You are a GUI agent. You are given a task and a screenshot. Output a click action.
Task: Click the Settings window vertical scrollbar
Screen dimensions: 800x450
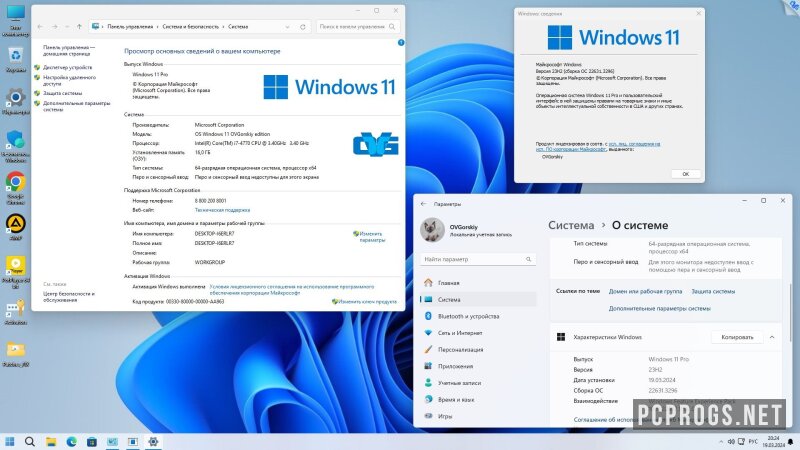[790, 312]
